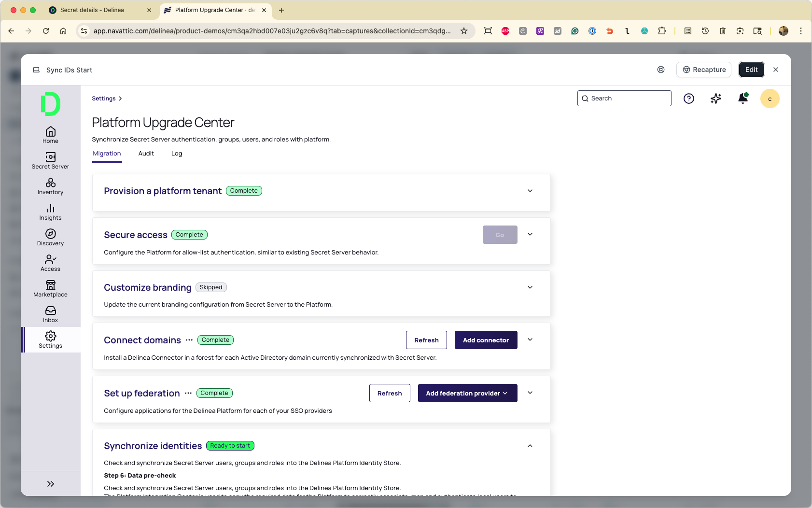Viewport: 812px width, 508px height.
Task: Collapse the sidebar with the double-arrow control
Action: tap(50, 483)
